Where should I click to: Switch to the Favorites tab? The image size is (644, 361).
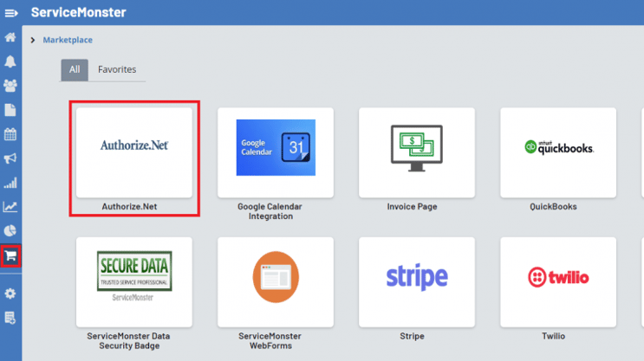tap(117, 69)
